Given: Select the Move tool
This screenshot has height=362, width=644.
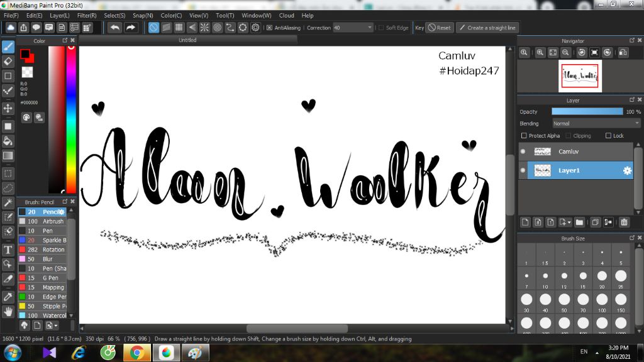Looking at the screenshot, I should (8, 108).
